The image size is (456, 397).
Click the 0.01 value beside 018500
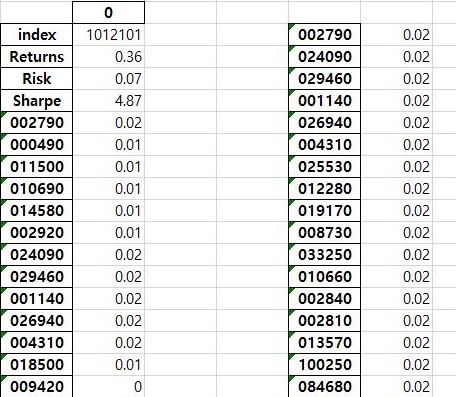[108, 364]
